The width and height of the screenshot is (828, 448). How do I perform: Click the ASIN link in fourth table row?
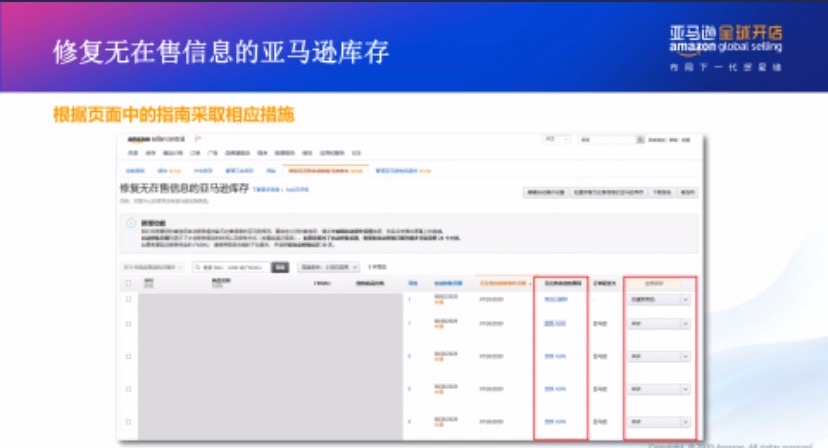555,389
